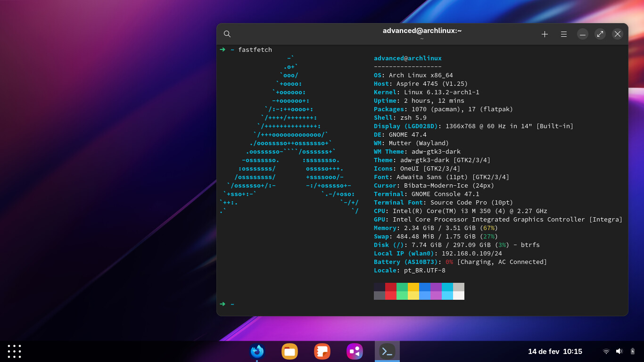This screenshot has height=362, width=644.
Task: Click the light gray swatch in top row
Action: (459, 287)
